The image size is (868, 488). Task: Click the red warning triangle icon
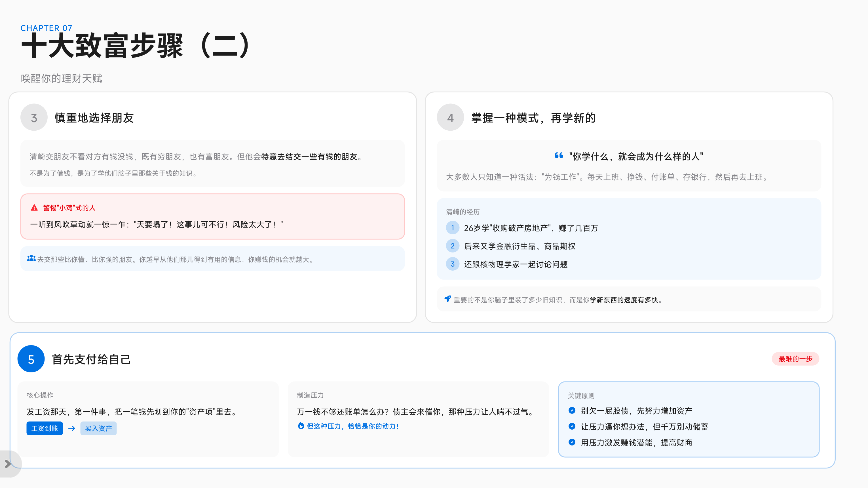34,208
